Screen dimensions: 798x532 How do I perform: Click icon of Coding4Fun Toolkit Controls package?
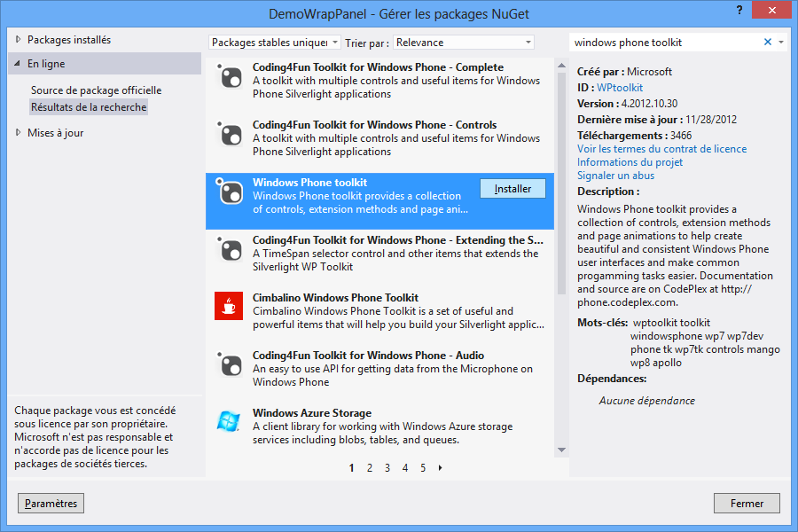(x=229, y=134)
